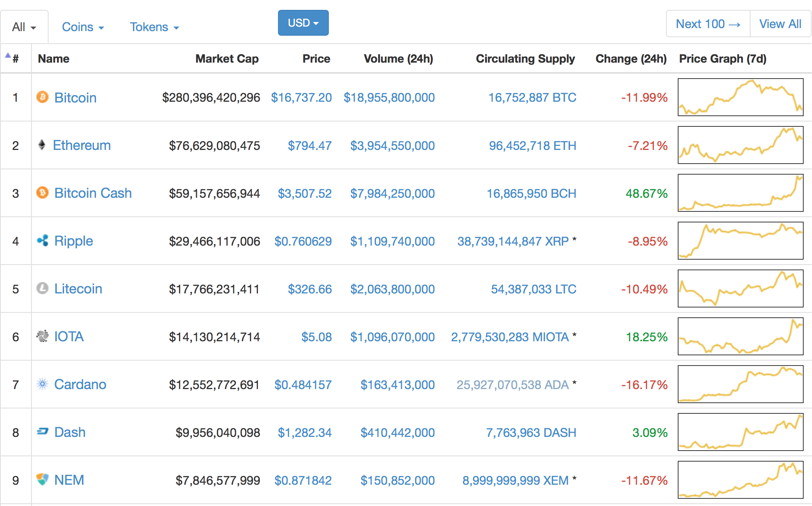Click the Litecoin logo icon

(x=42, y=288)
